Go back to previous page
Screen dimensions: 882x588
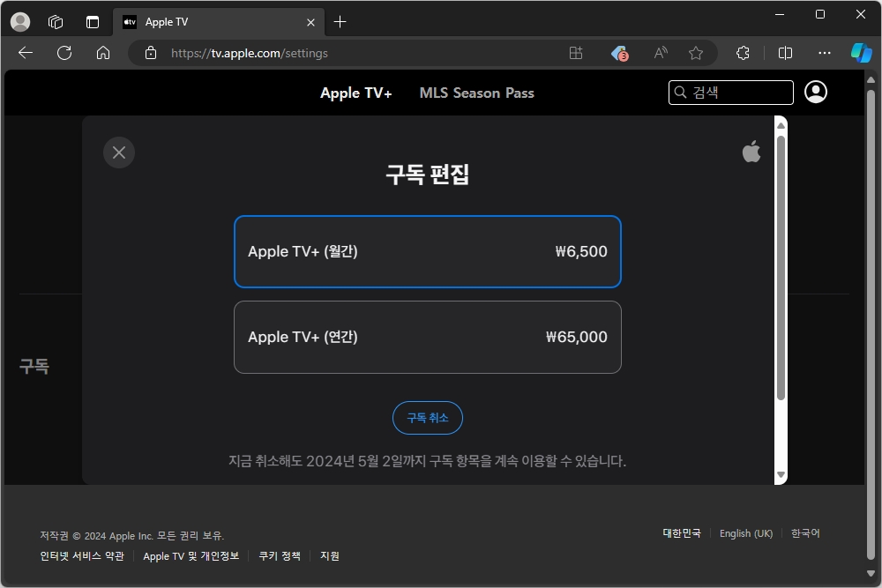tap(26, 53)
